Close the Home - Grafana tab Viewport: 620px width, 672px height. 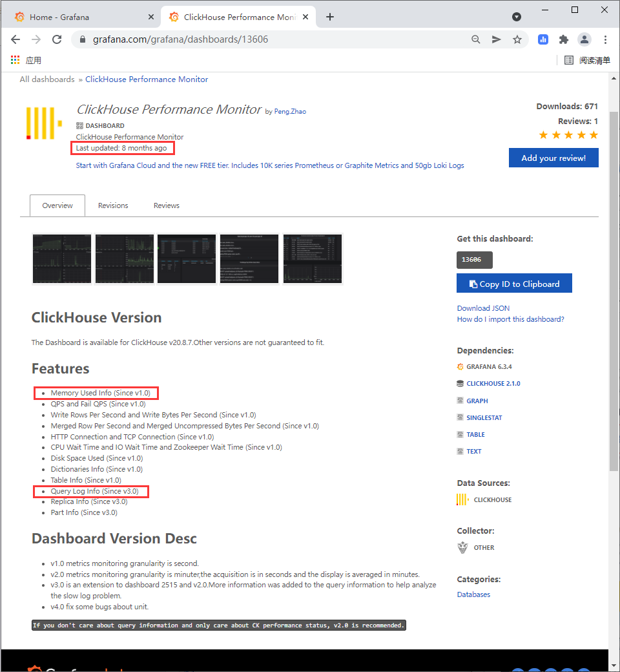coord(151,17)
